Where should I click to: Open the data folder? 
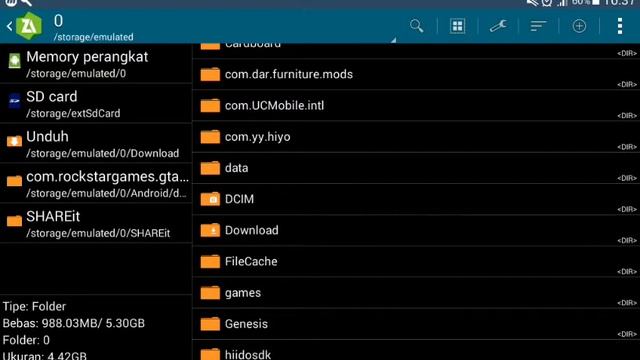coord(416,168)
